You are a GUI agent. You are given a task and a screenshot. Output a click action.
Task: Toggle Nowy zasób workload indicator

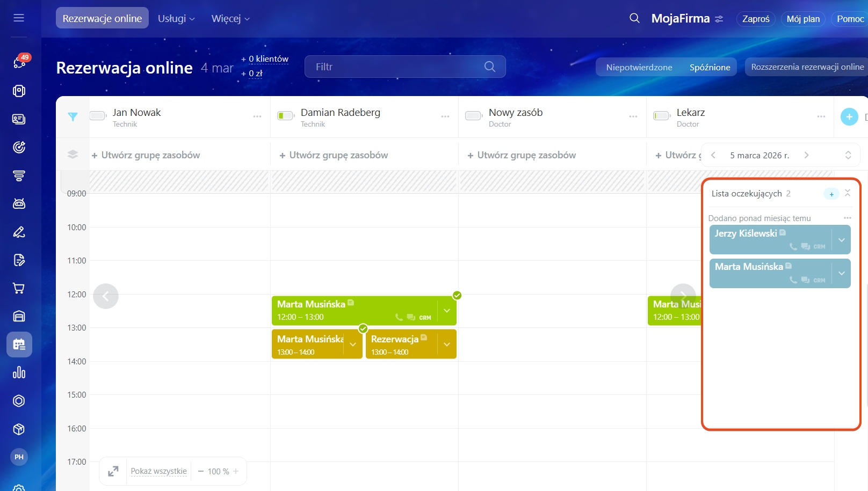click(x=473, y=116)
